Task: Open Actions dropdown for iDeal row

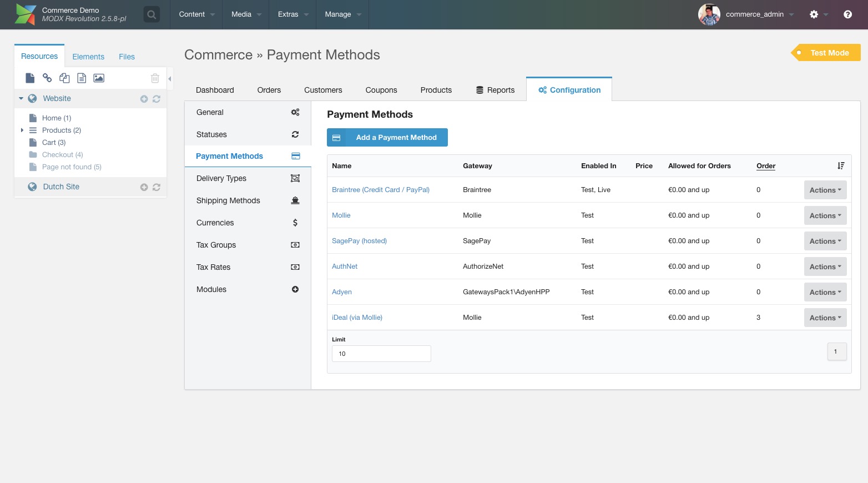Action: (825, 318)
